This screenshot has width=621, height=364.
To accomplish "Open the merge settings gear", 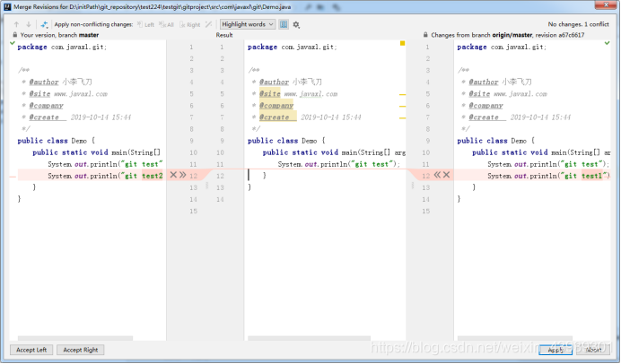I will coord(296,24).
